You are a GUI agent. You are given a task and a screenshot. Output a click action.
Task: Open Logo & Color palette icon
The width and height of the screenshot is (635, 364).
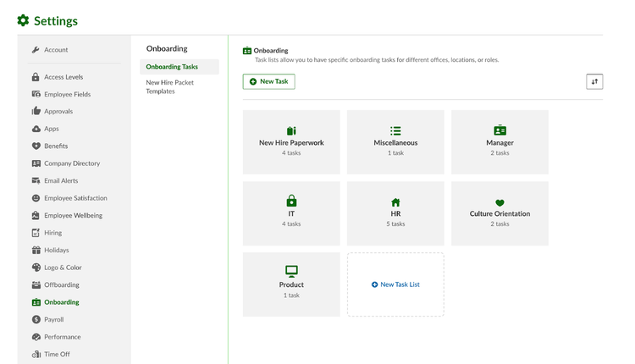point(36,267)
